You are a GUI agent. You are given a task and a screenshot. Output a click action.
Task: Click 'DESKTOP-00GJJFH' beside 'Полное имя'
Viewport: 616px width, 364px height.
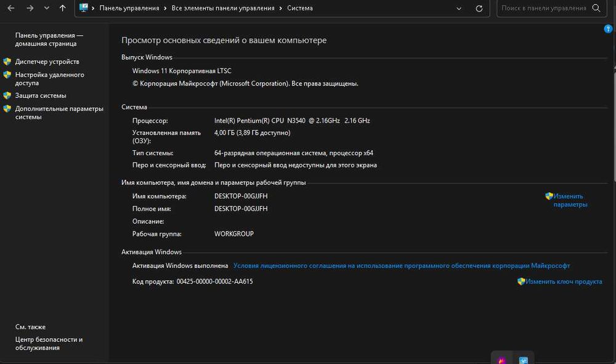(241, 209)
